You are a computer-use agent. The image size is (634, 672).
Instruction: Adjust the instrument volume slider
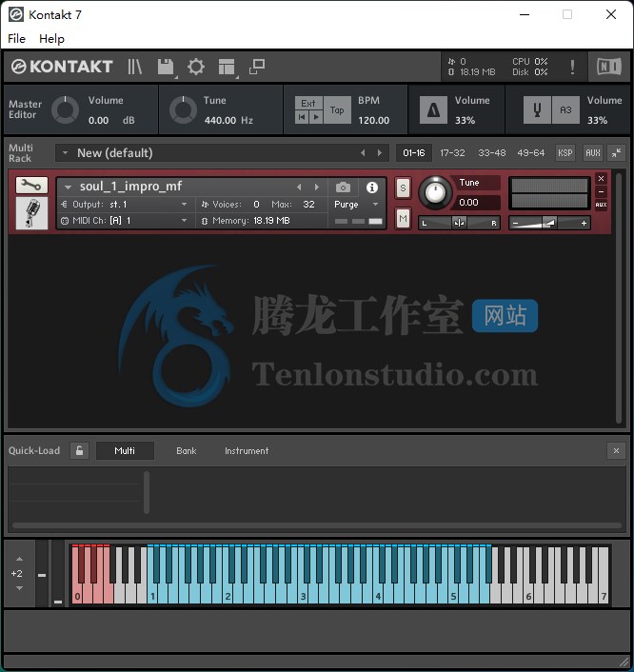pos(549,223)
